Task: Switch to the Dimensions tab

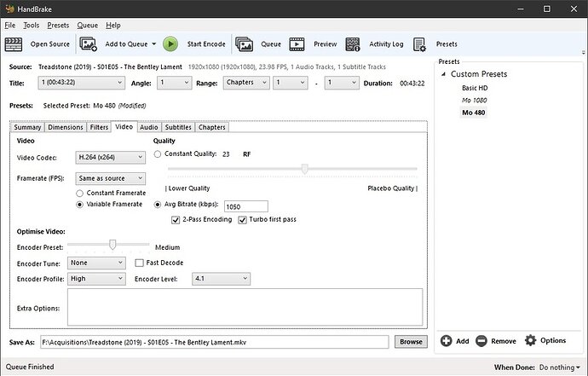Action: (66, 127)
